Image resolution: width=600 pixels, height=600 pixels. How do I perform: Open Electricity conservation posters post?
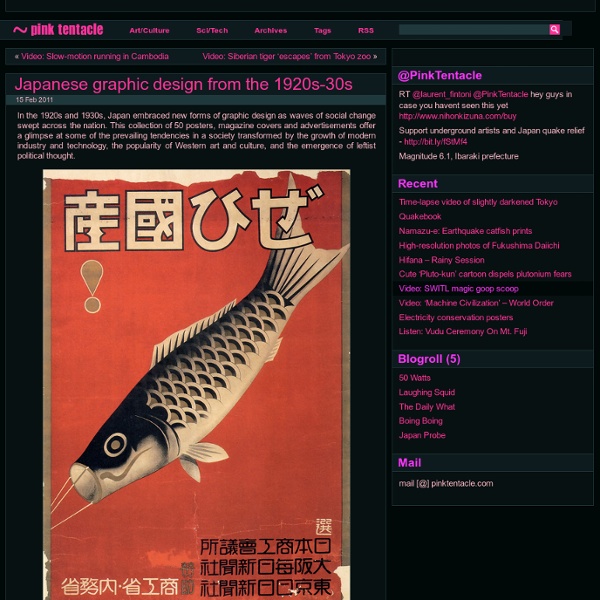(456, 318)
